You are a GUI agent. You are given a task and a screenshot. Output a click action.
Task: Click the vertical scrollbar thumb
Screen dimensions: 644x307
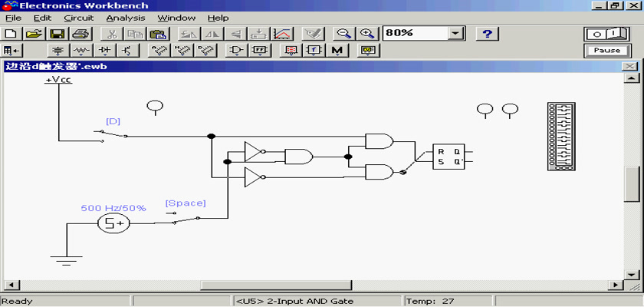630,183
